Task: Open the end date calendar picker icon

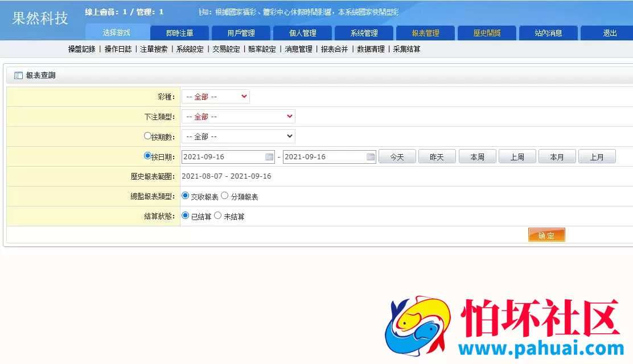Action: click(371, 156)
